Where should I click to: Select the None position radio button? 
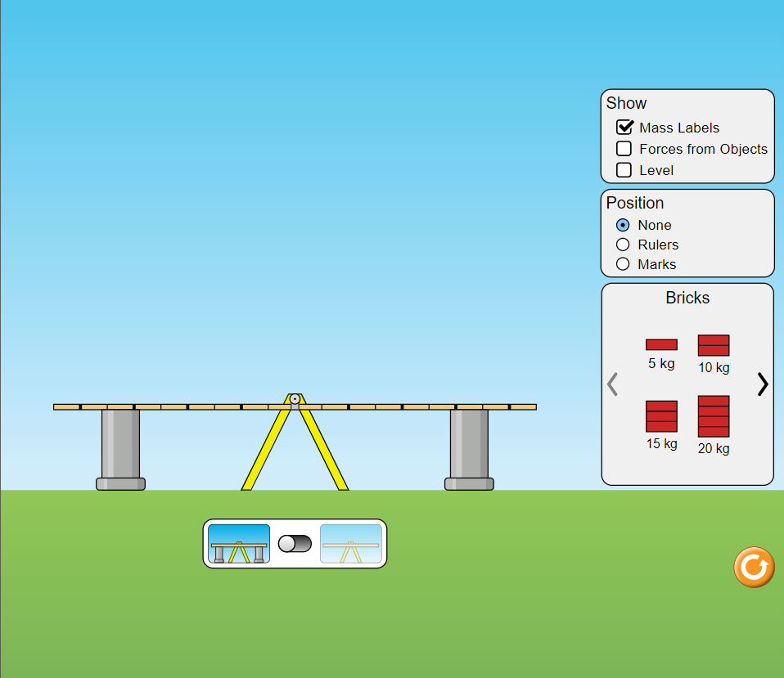coord(623,225)
